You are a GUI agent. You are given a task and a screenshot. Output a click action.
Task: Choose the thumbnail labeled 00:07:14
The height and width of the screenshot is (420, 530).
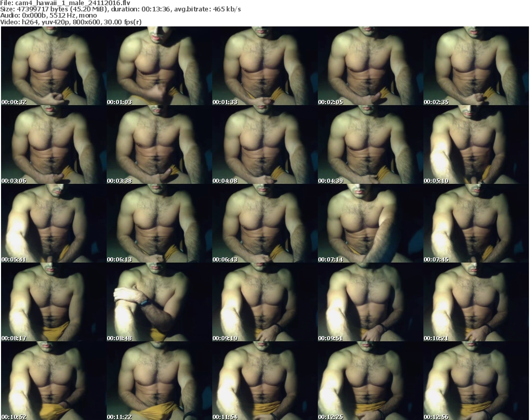click(370, 224)
